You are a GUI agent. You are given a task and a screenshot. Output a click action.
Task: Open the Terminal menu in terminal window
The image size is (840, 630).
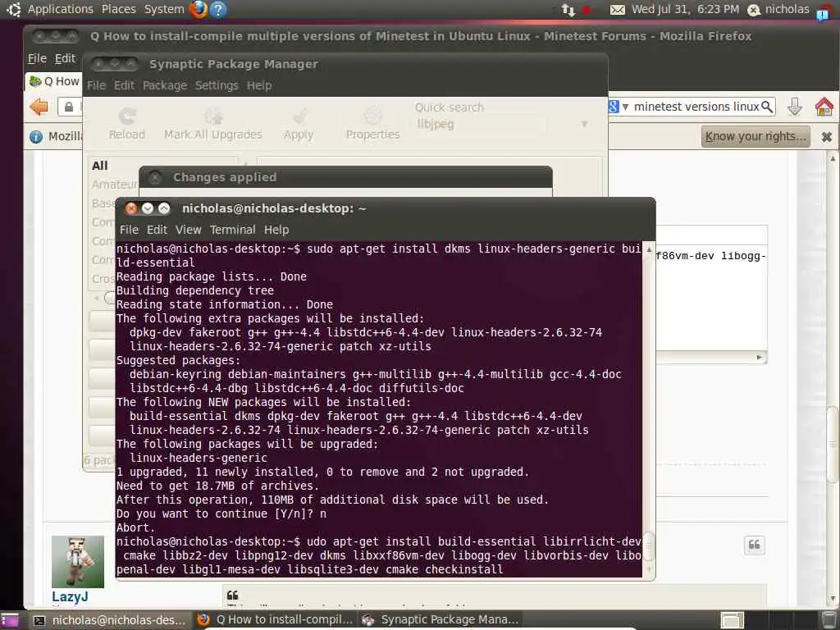232,230
